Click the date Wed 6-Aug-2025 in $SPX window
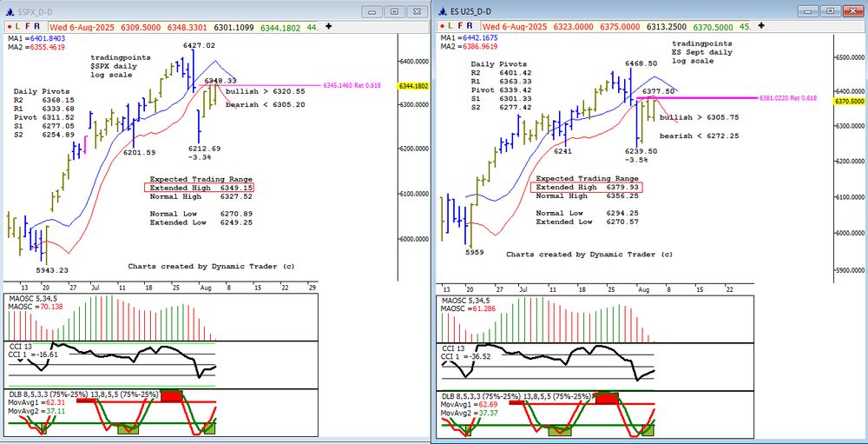This screenshot has height=444, width=868. 81,26
